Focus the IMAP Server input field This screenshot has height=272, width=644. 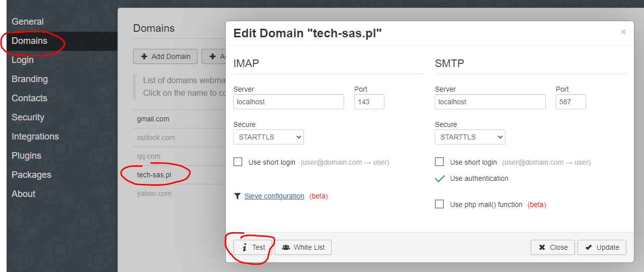point(289,102)
